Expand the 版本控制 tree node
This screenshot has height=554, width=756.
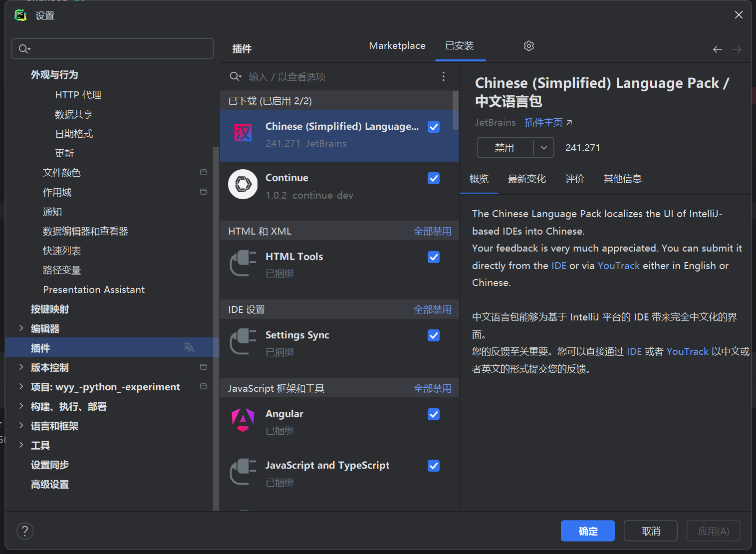(x=21, y=367)
